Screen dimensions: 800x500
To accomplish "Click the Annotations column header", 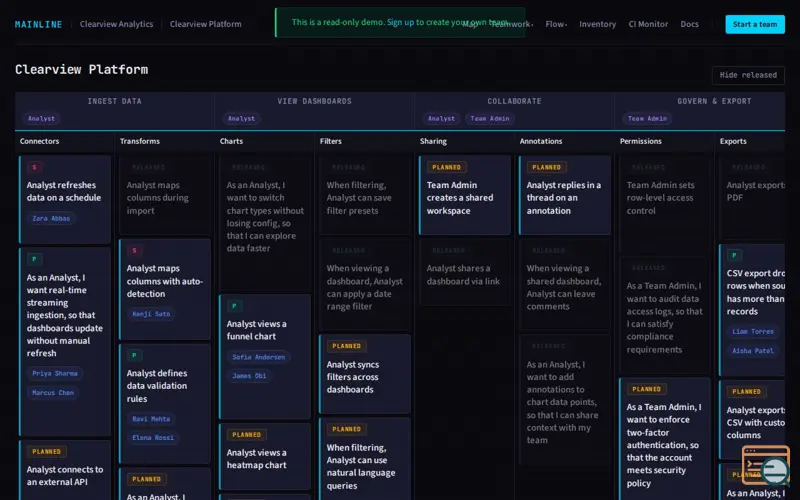I will (541, 141).
